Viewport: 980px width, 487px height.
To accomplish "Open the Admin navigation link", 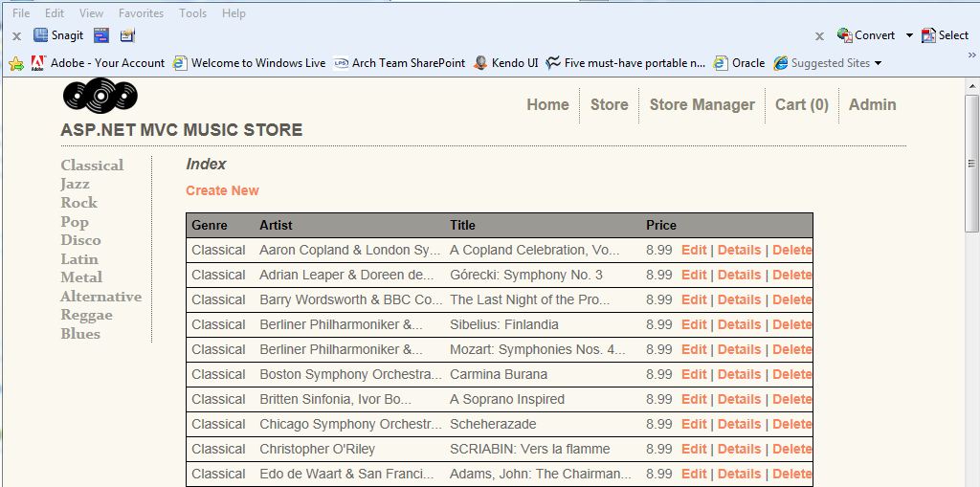I will pos(873,104).
